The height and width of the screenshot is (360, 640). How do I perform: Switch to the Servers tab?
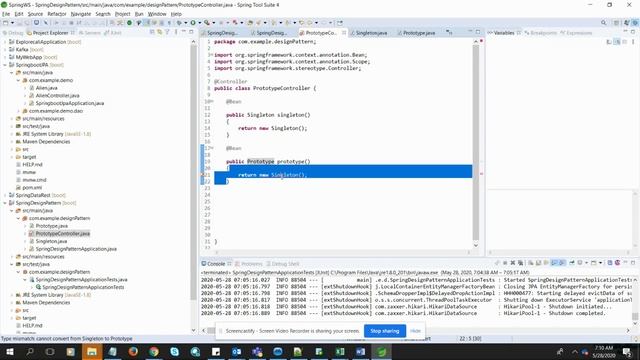[89, 33]
